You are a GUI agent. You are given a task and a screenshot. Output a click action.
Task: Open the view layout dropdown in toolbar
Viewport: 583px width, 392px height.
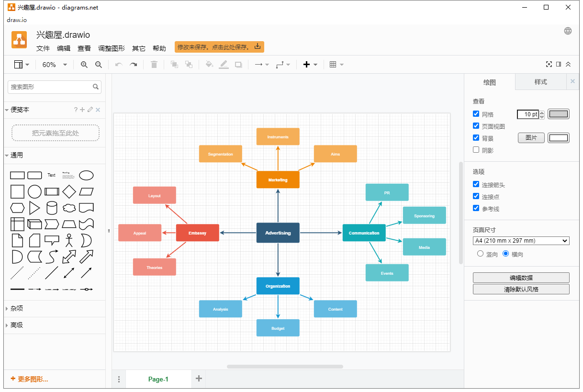[x=22, y=65]
